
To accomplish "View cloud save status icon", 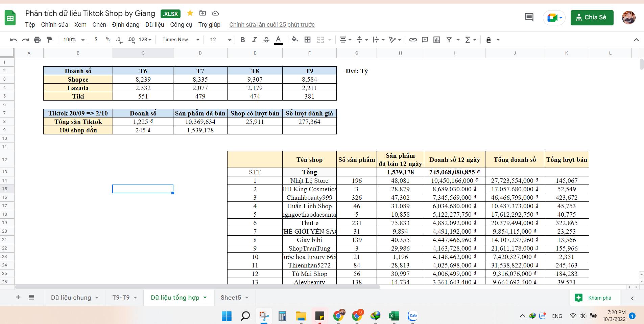I will tap(215, 13).
